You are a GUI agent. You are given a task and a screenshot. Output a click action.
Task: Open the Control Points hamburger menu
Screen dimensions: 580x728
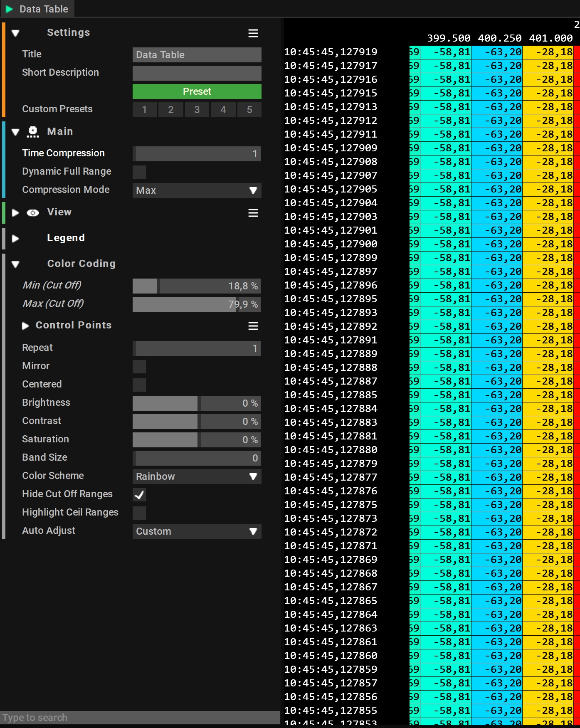click(x=253, y=326)
